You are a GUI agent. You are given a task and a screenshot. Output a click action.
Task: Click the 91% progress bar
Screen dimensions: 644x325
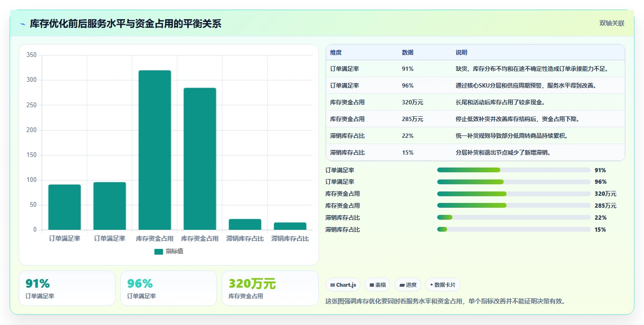coord(514,170)
